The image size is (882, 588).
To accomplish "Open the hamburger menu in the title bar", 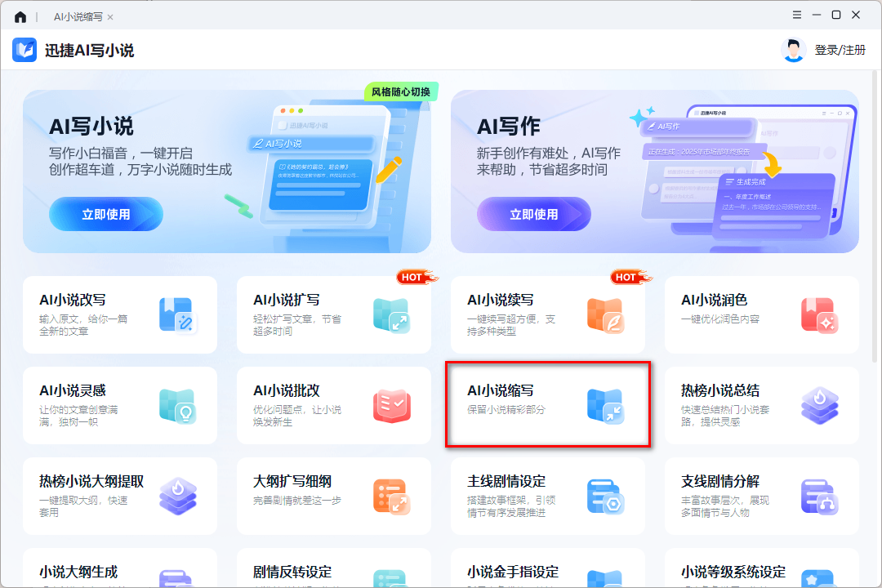I will (796, 16).
